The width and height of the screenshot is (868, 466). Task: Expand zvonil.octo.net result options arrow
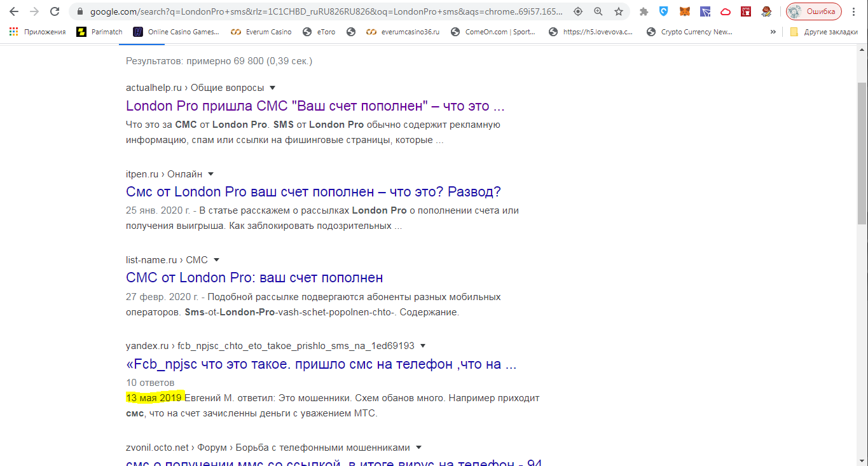(x=418, y=448)
